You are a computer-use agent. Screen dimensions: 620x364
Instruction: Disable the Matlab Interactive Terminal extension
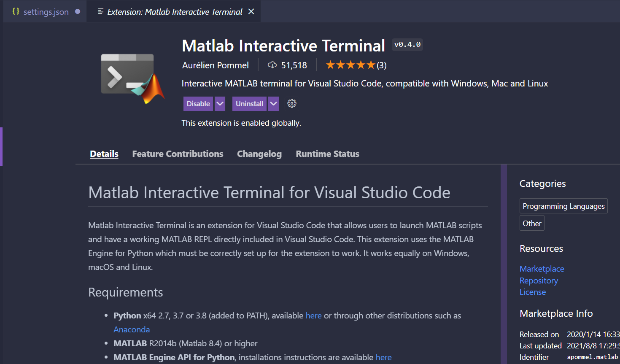tap(198, 104)
